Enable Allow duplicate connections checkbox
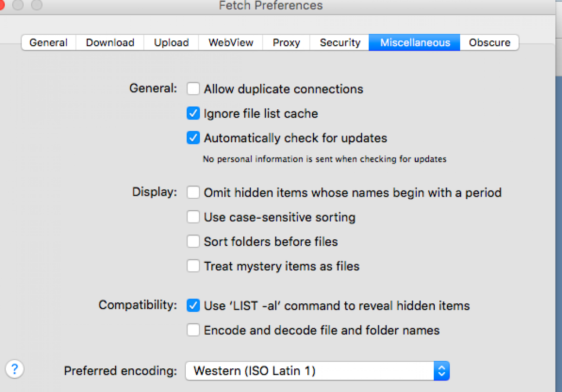The image size is (562, 392). point(193,89)
